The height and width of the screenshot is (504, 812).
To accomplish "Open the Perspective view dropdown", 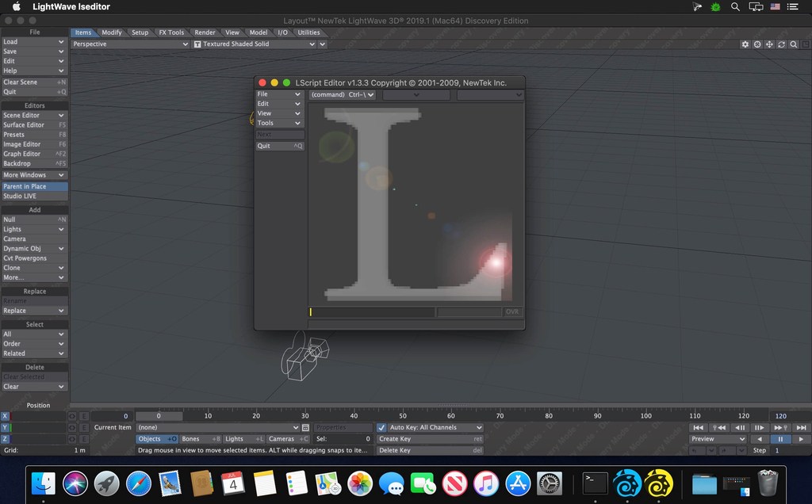I will (129, 44).
